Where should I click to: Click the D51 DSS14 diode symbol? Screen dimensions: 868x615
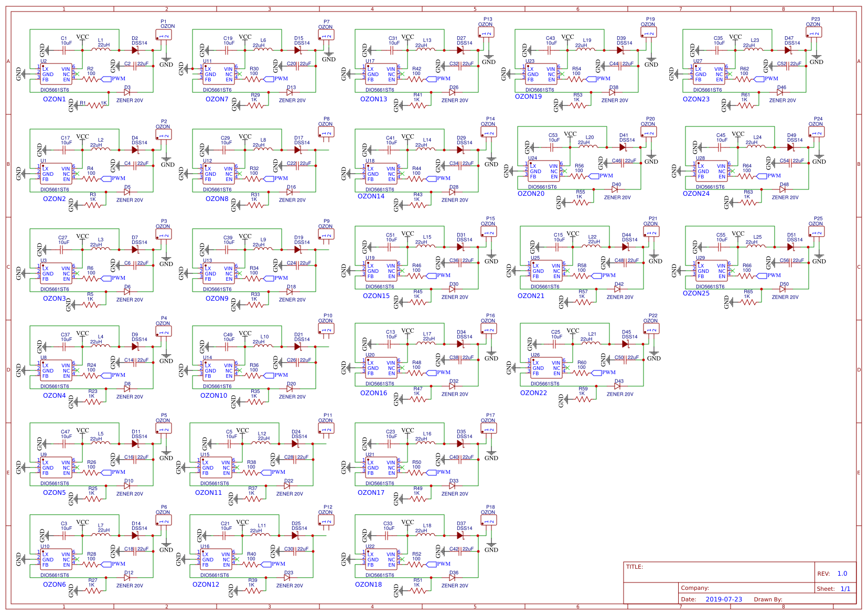click(791, 247)
